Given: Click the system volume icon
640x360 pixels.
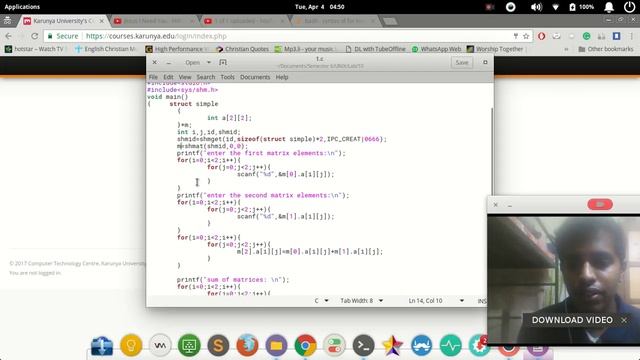Looking at the screenshot, I should tap(536, 7).
